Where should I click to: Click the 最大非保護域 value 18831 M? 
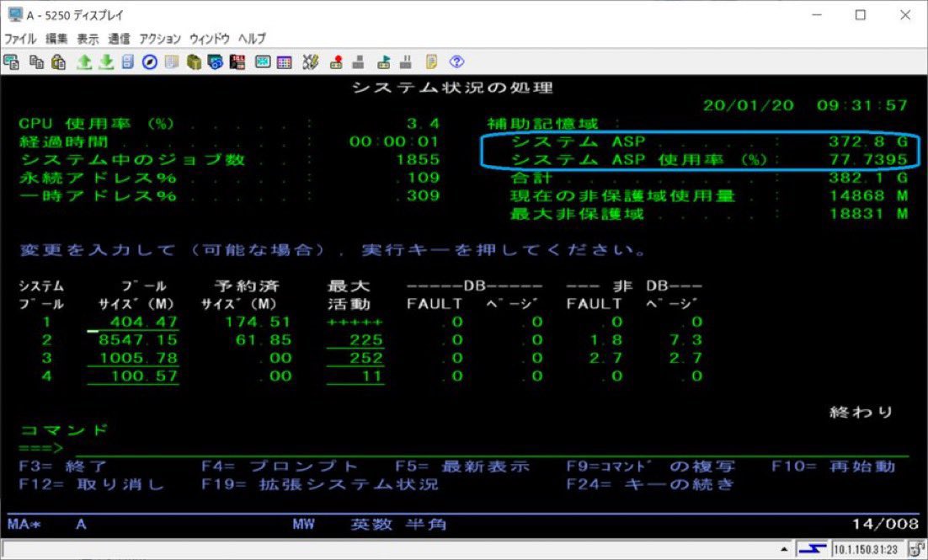868,214
